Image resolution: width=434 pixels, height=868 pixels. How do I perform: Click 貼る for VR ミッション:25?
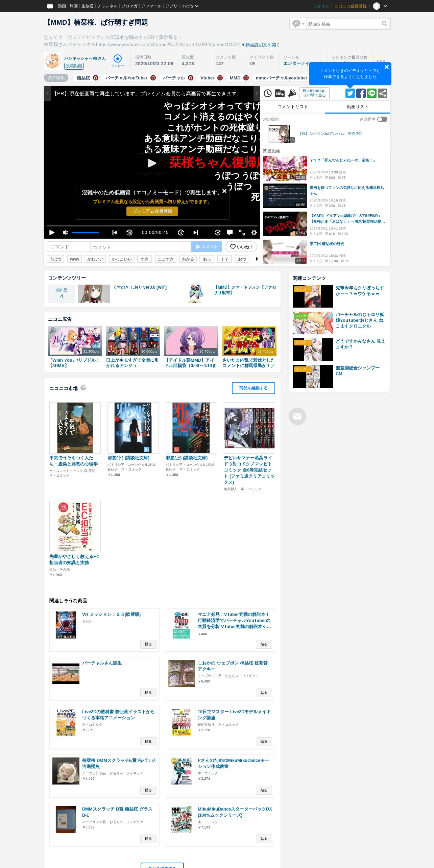click(x=148, y=644)
